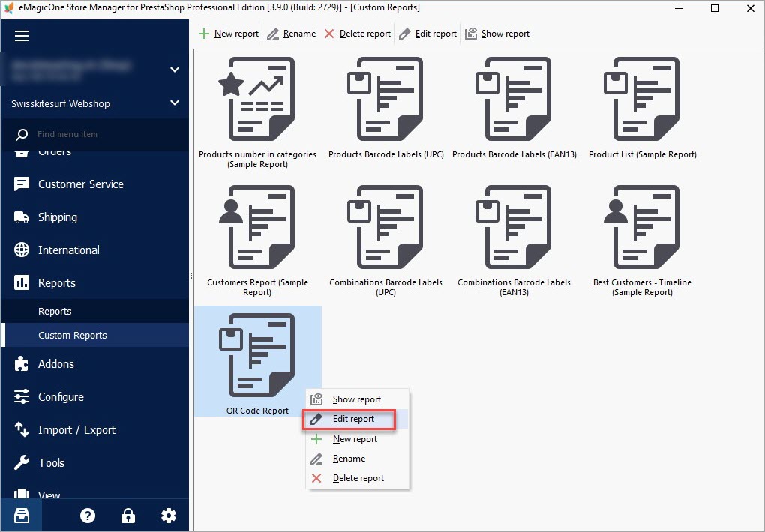Click New report toolbar button label
765x532 pixels.
tap(236, 34)
